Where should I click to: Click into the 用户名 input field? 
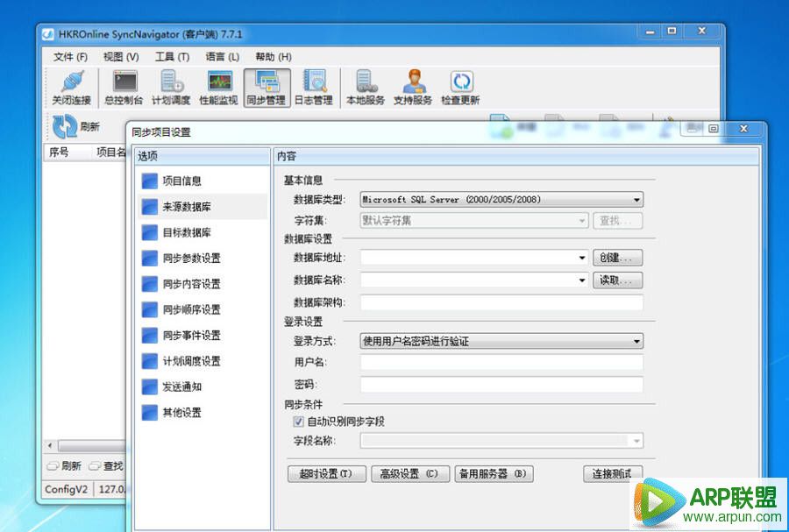click(x=501, y=363)
